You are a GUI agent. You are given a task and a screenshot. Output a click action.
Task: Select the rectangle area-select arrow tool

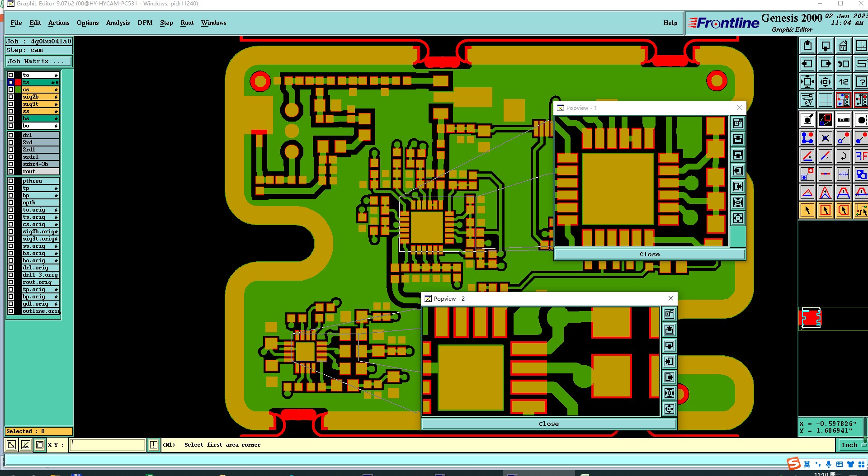tap(826, 210)
